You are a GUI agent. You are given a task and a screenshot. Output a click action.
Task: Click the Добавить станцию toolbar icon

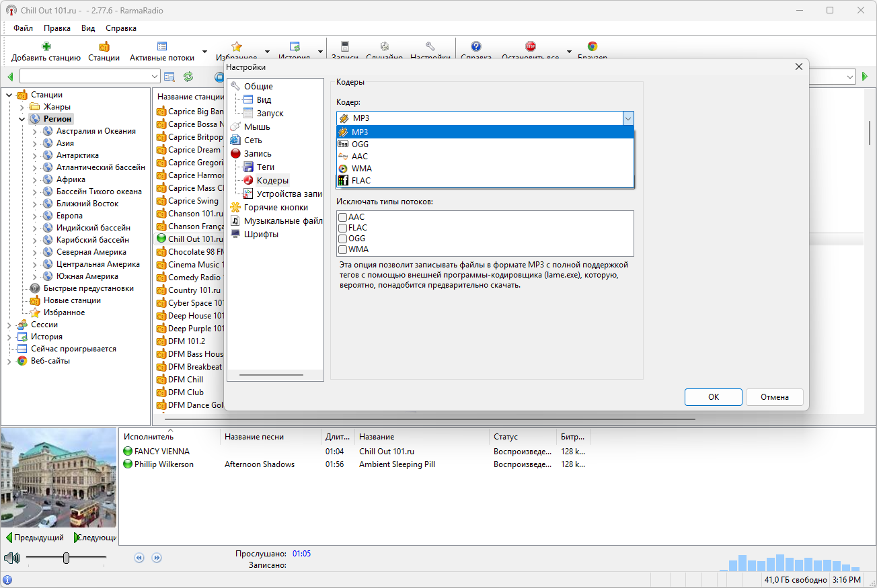46,46
